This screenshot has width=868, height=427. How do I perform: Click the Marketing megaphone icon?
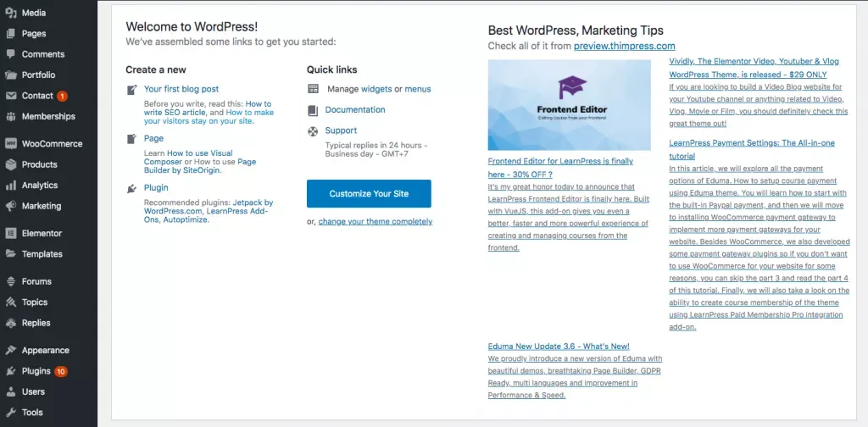pos(10,206)
